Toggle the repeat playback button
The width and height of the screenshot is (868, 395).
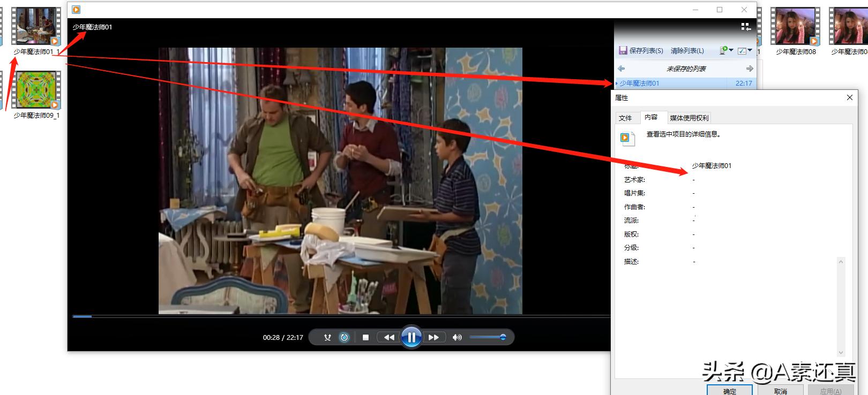coord(345,338)
